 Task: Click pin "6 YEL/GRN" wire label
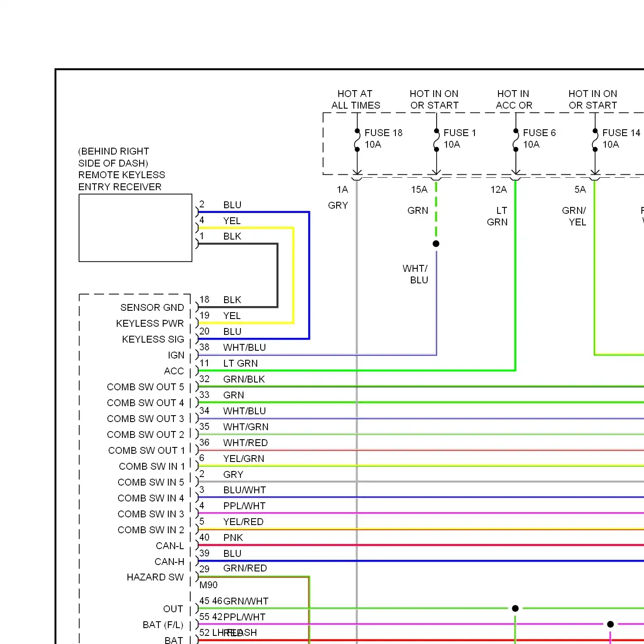tap(232, 459)
